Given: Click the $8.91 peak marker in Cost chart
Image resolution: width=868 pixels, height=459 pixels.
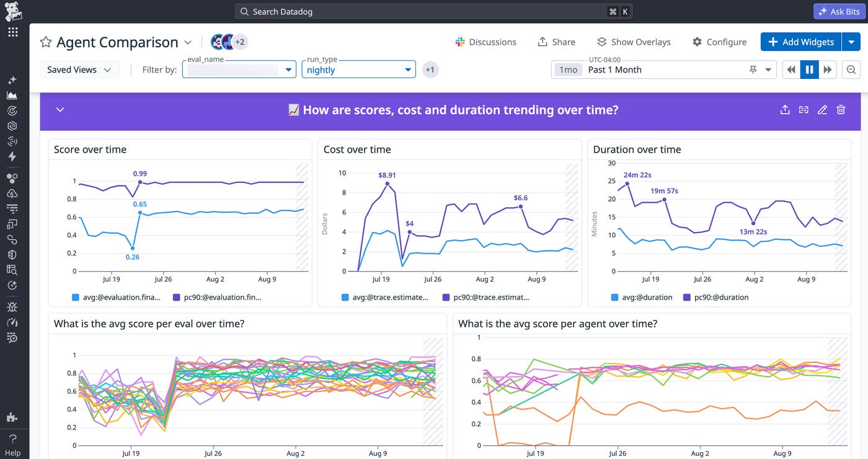Looking at the screenshot, I should tap(387, 183).
